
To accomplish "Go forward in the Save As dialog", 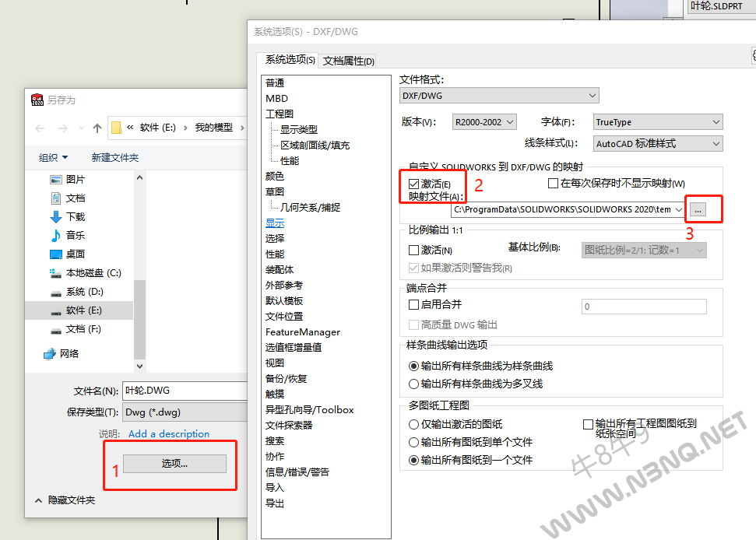I will (63, 128).
